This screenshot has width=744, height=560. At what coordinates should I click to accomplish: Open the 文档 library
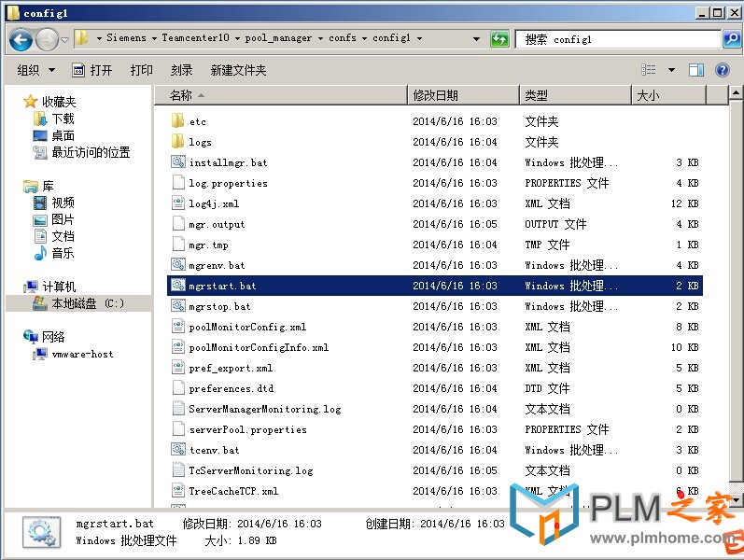(x=54, y=236)
